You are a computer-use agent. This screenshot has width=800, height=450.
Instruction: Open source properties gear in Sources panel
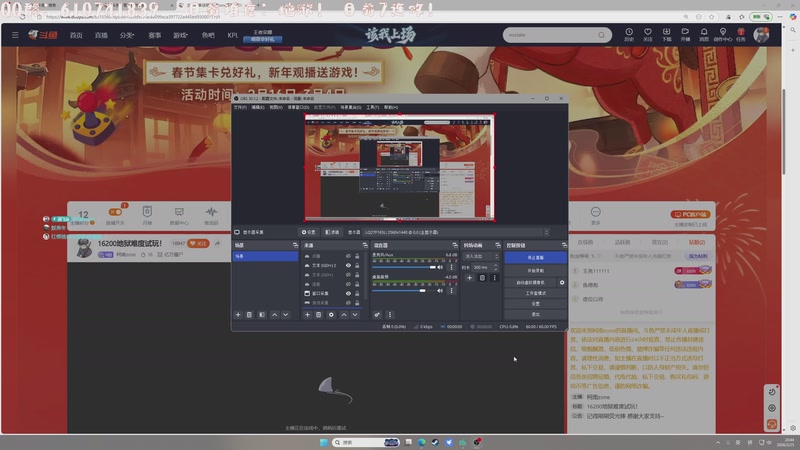tap(331, 315)
